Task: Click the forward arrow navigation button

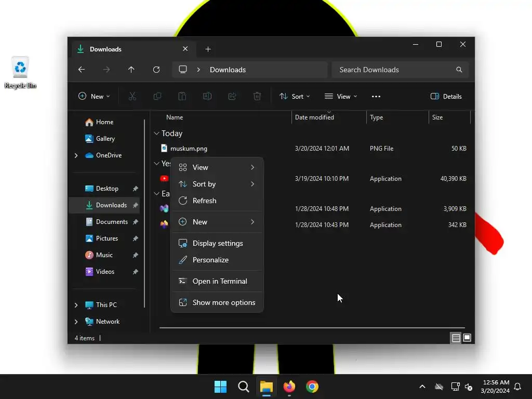Action: (x=107, y=70)
